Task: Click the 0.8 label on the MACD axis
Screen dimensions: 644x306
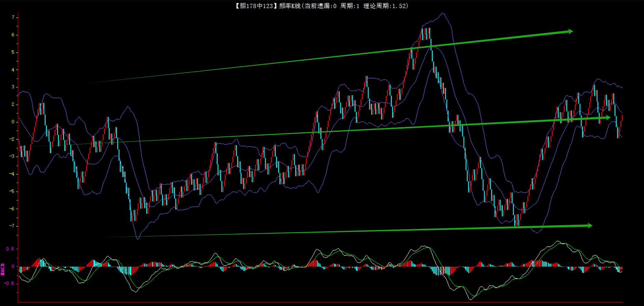Action: click(x=10, y=249)
